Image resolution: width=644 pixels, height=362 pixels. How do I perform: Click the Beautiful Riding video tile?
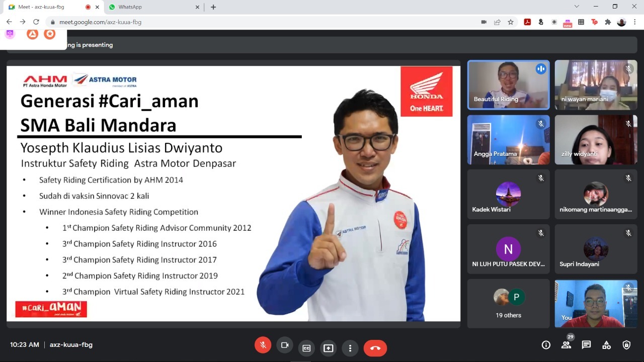[x=508, y=85]
